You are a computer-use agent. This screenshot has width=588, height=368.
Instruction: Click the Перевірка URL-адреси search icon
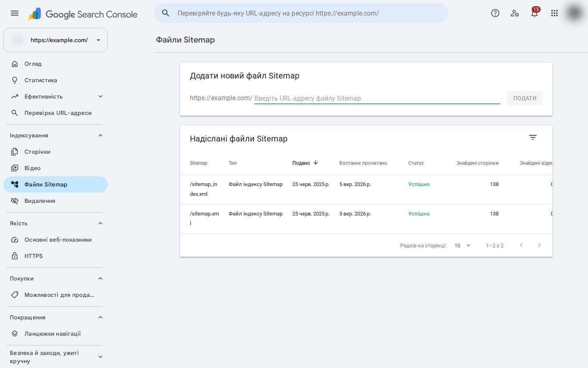[15, 113]
